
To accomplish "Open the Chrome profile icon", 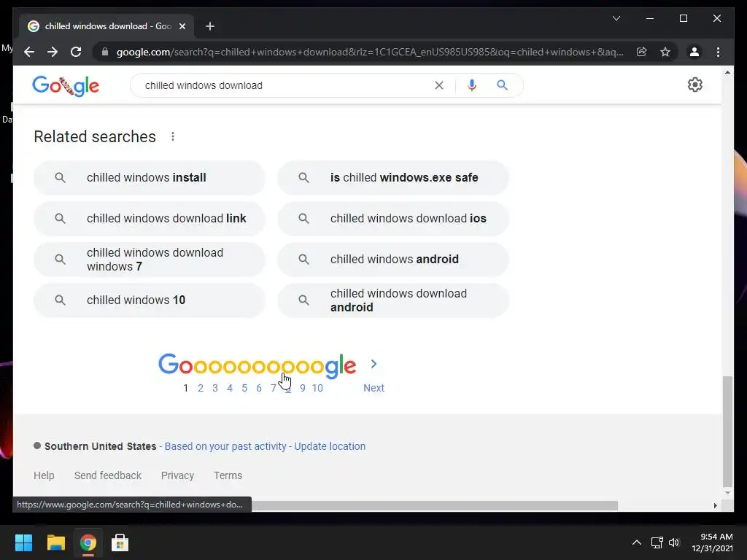I will tap(694, 52).
